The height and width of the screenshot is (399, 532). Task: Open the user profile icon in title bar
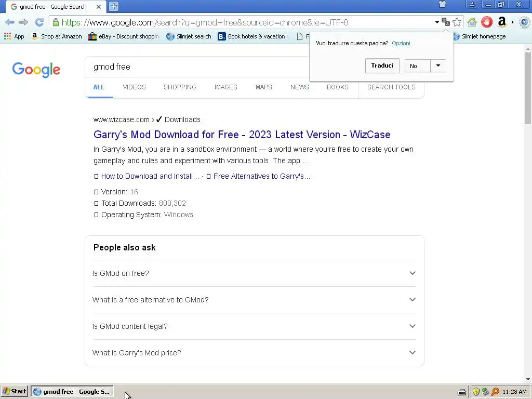472,5
